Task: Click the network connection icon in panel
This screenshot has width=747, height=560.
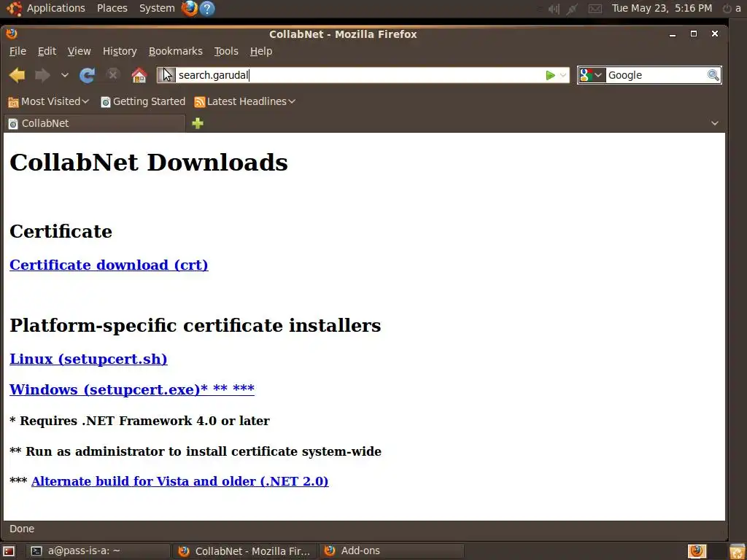Action: [572, 9]
